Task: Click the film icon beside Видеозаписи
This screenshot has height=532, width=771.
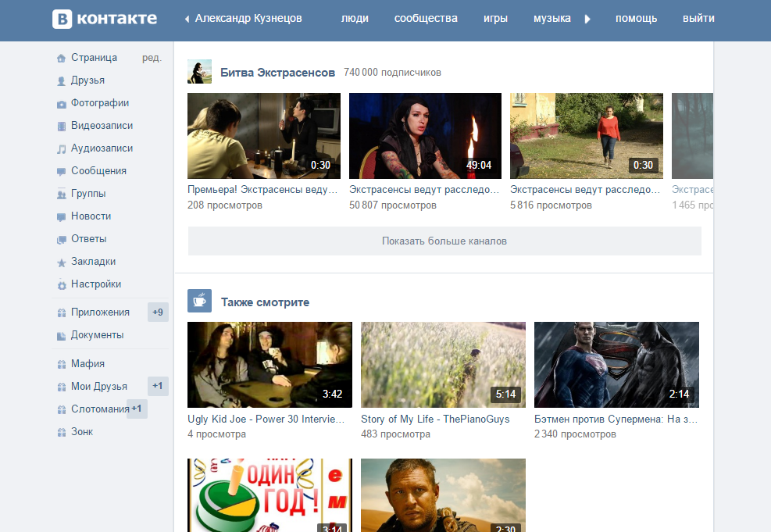Action: tap(62, 127)
